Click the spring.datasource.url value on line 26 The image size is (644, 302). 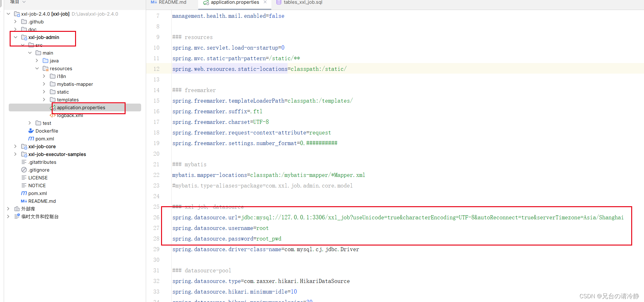click(432, 217)
